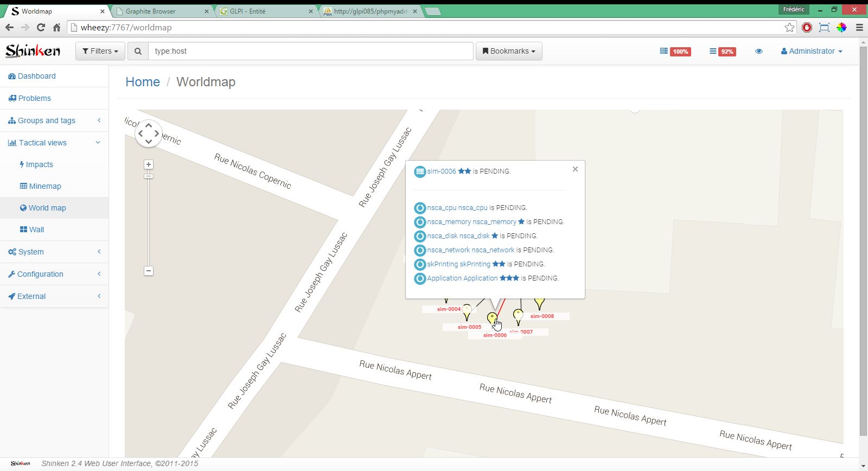This screenshot has width=868, height=471.
Task: Open the Wall view
Action: coord(54,230)
